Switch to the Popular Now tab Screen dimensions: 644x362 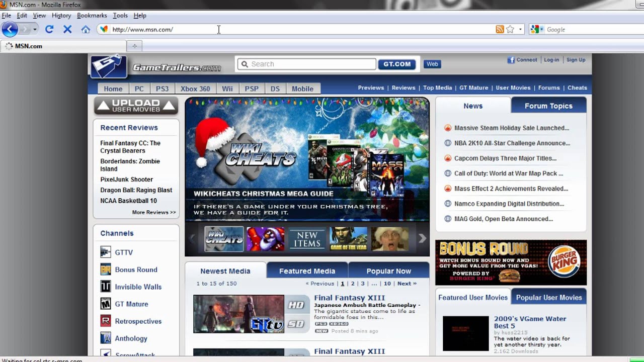388,271
